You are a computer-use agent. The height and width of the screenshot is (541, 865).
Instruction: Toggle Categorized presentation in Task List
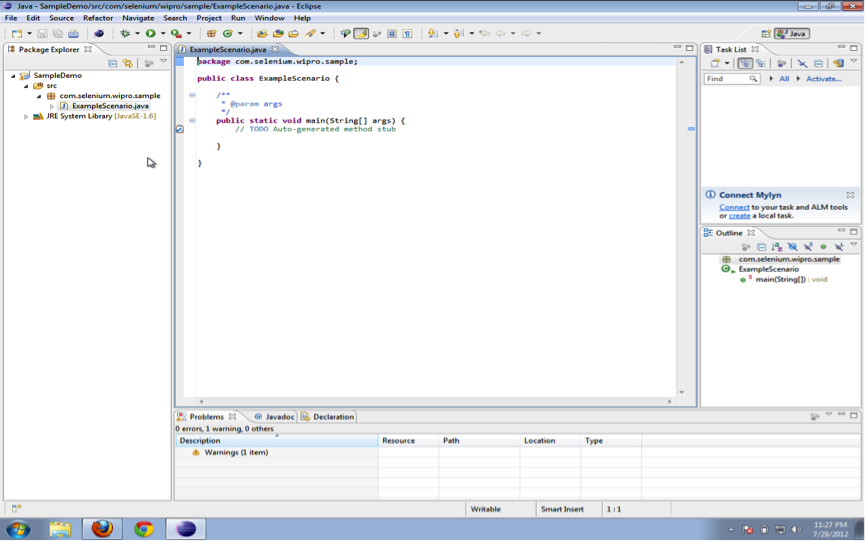click(x=745, y=63)
